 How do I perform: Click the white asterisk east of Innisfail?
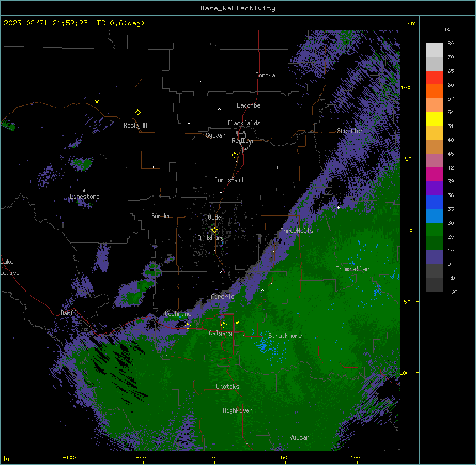click(277, 167)
